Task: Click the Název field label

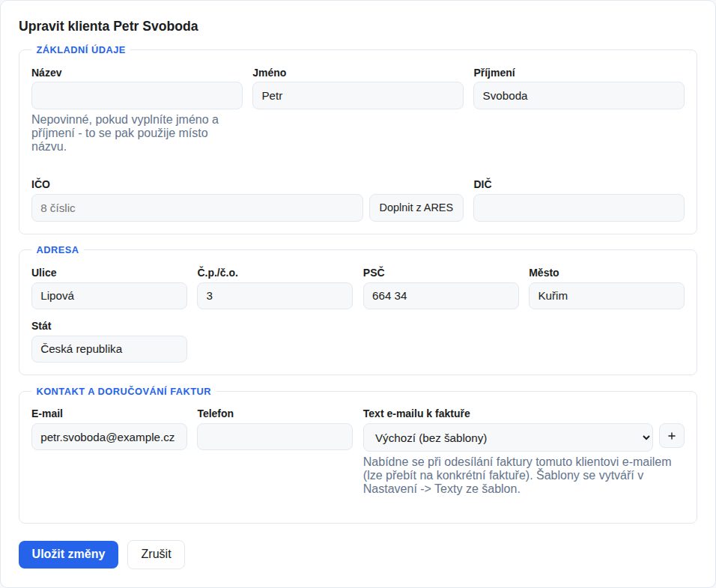Action: [x=46, y=73]
